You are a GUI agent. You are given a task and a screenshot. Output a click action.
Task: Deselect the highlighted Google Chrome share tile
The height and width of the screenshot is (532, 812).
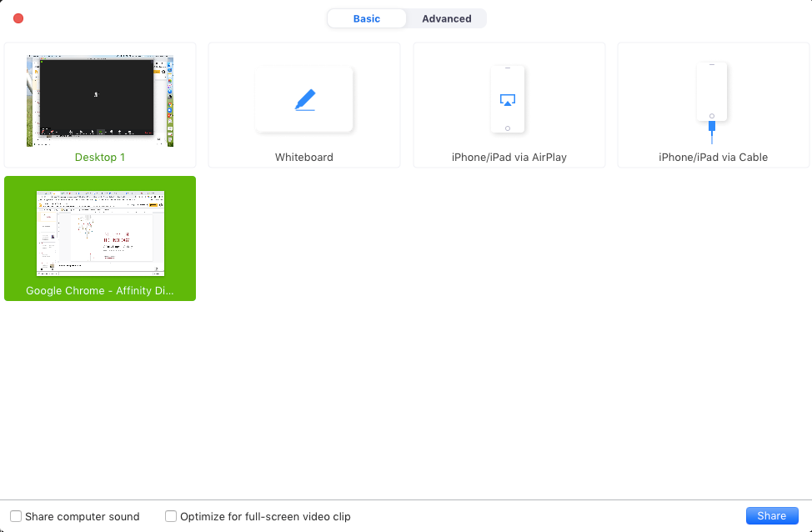100,238
